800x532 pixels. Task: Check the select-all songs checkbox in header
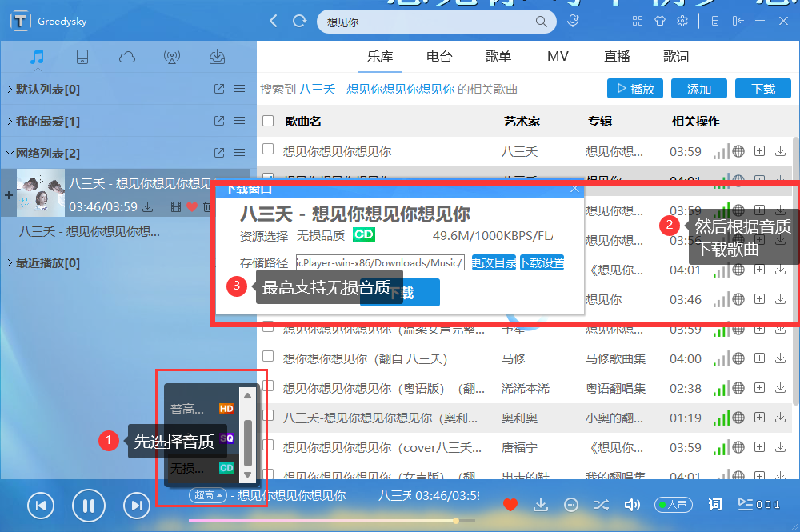pyautogui.click(x=268, y=121)
